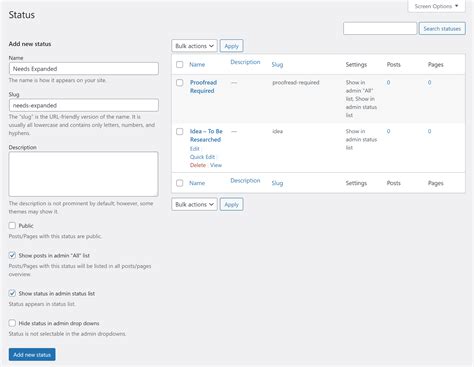Click into the Slug input field
The width and height of the screenshot is (474, 367).
coord(84,105)
